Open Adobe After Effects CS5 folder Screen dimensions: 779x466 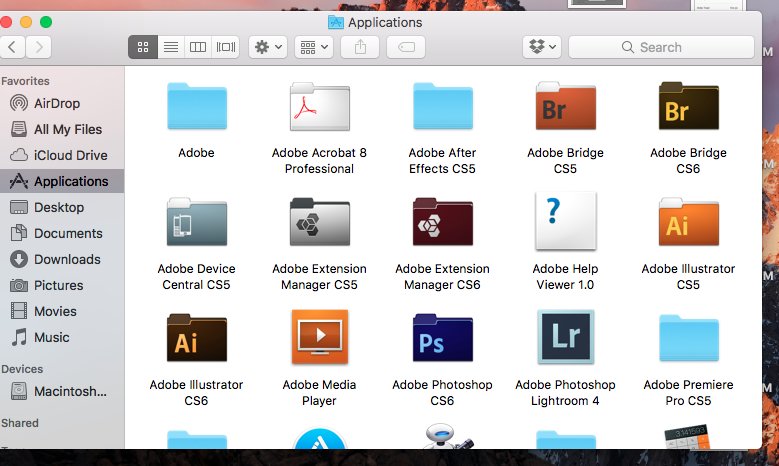coord(443,107)
